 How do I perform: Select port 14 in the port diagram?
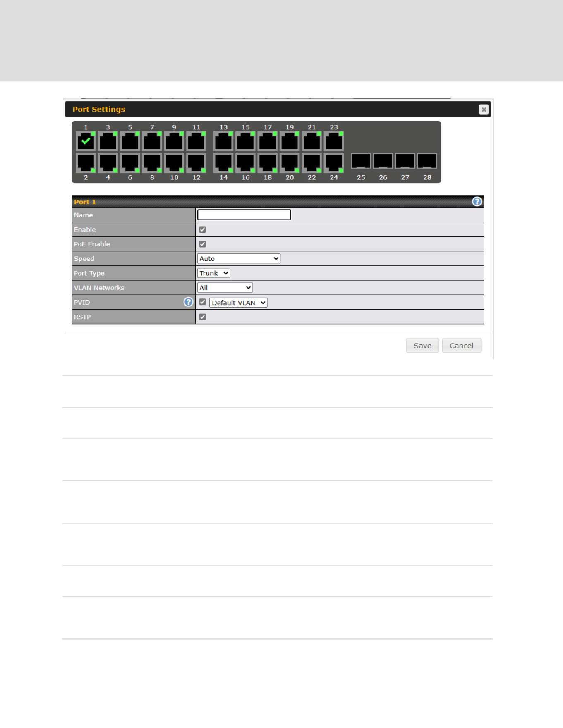coord(223,163)
